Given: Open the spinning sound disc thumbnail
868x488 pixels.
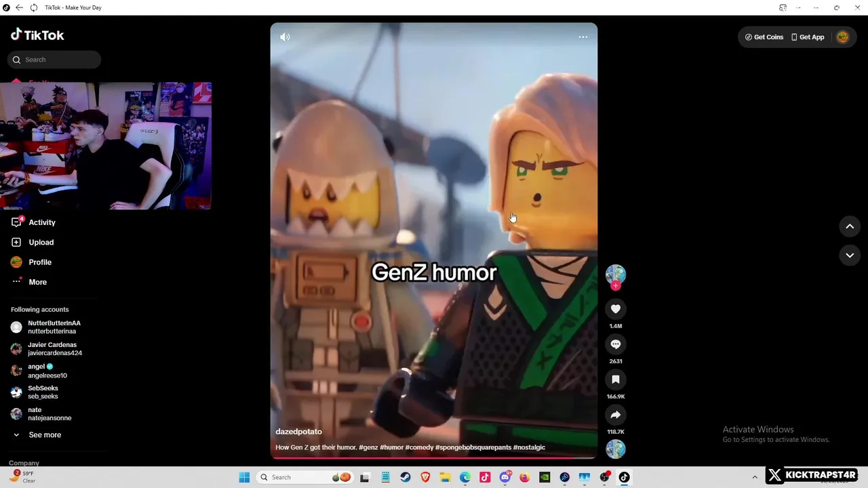Looking at the screenshot, I should (x=616, y=449).
